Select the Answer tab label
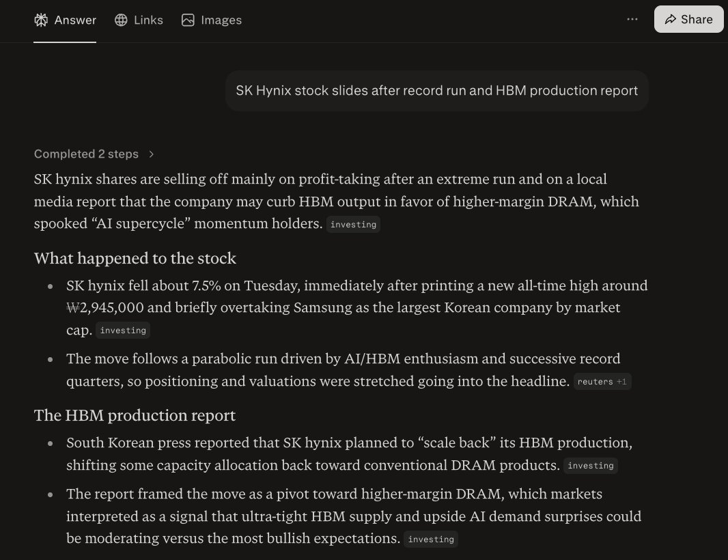 tap(75, 20)
